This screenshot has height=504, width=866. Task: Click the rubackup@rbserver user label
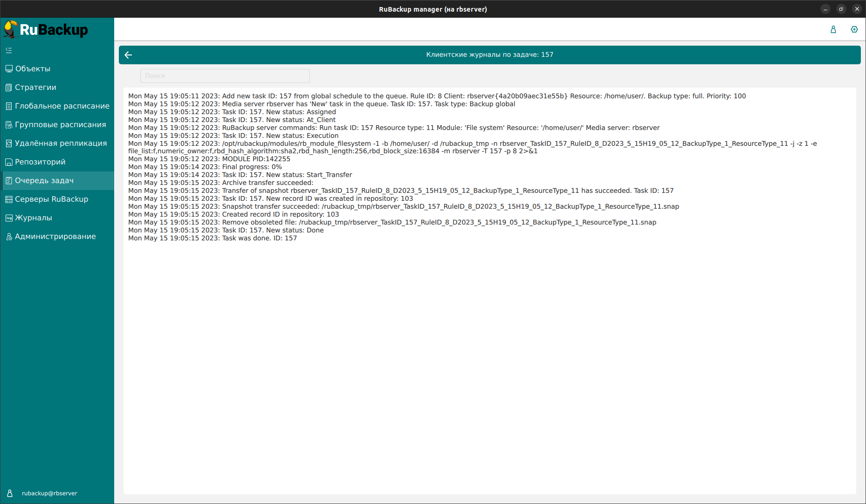(49, 493)
